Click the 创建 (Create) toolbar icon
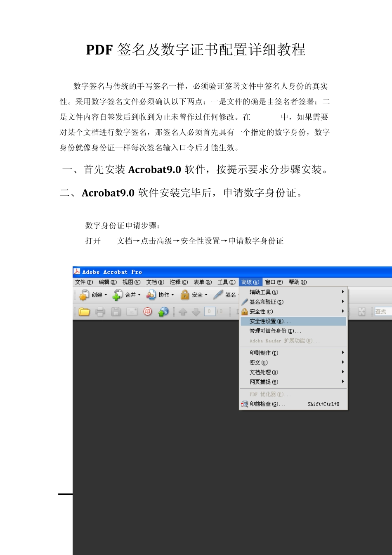This screenshot has width=392, height=555. tap(84, 295)
